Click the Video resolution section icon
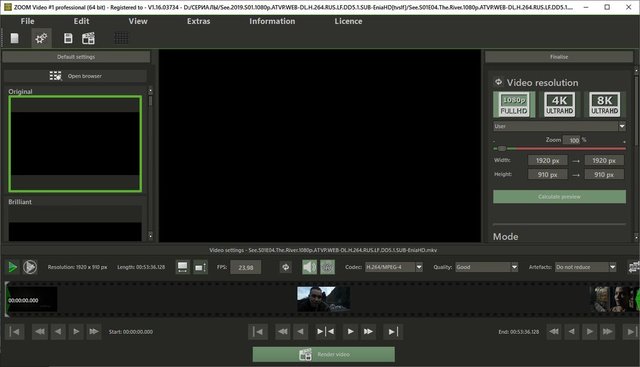 coord(498,82)
